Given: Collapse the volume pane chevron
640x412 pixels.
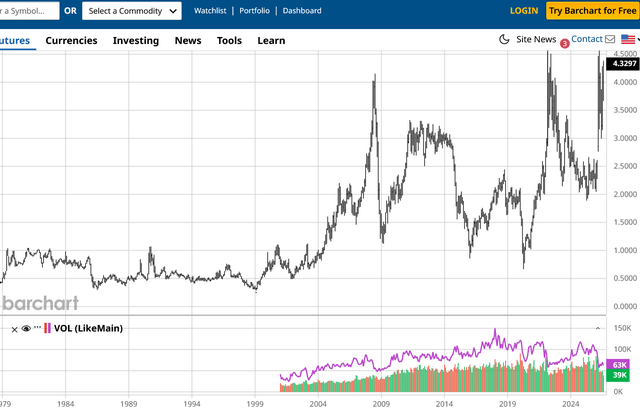Looking at the screenshot, I should pyautogui.click(x=598, y=328).
